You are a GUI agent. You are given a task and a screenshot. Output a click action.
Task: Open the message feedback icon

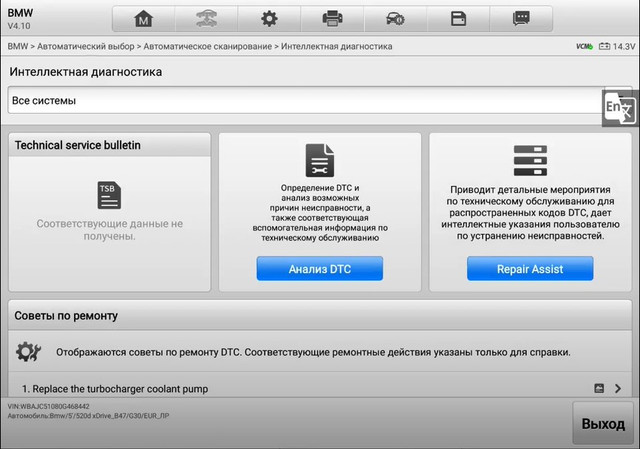520,19
